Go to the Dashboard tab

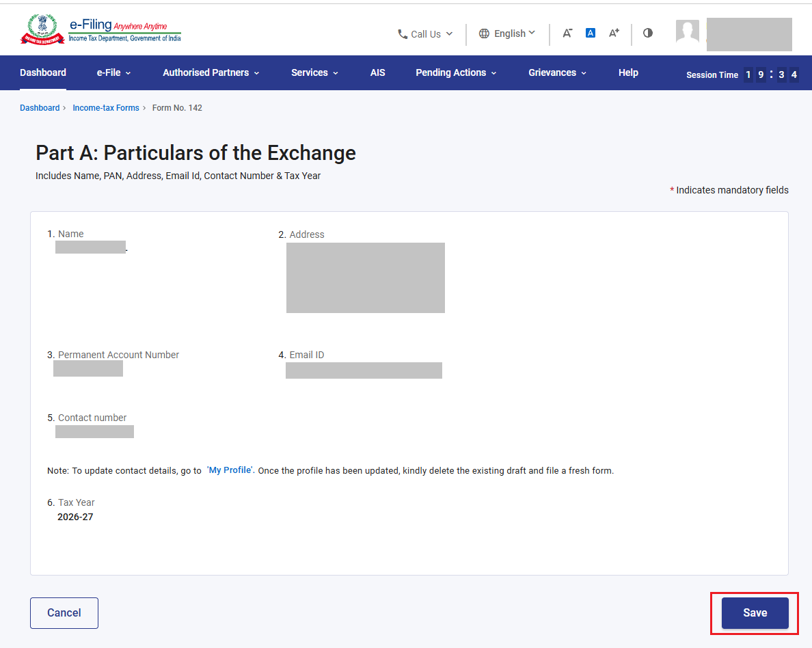click(x=43, y=73)
